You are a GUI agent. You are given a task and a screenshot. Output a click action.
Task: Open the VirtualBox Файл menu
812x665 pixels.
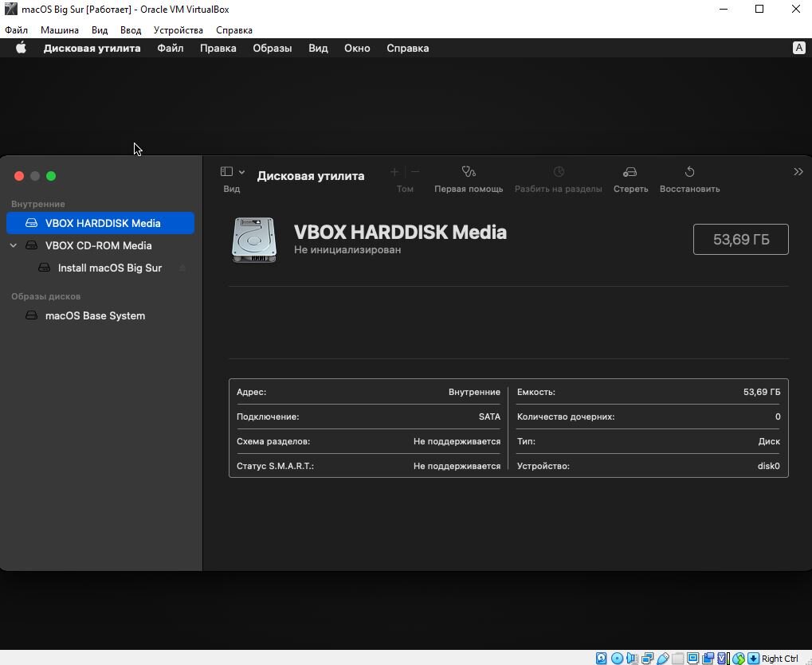(16, 30)
